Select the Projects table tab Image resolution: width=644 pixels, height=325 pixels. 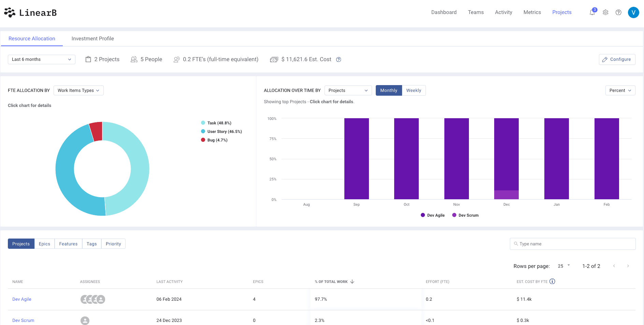pyautogui.click(x=21, y=244)
